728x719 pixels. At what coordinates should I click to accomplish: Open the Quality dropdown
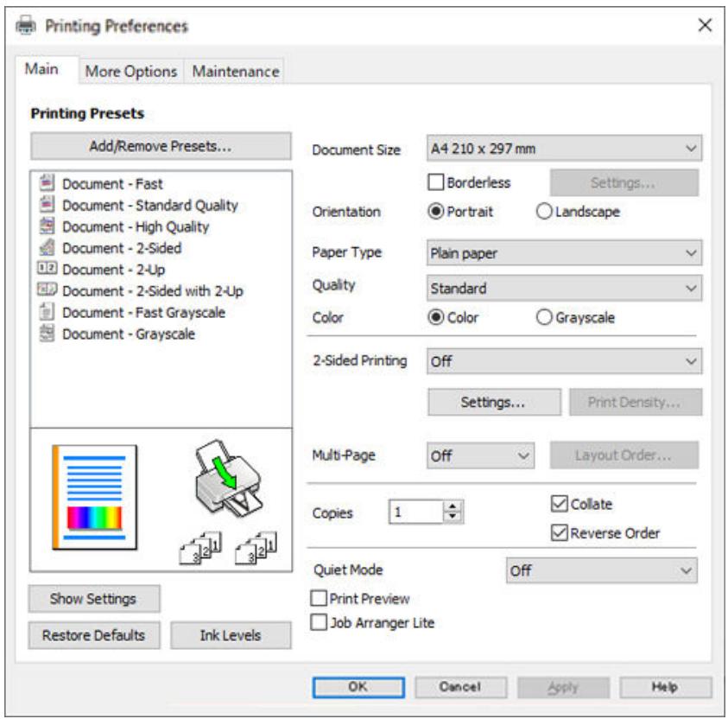point(564,289)
